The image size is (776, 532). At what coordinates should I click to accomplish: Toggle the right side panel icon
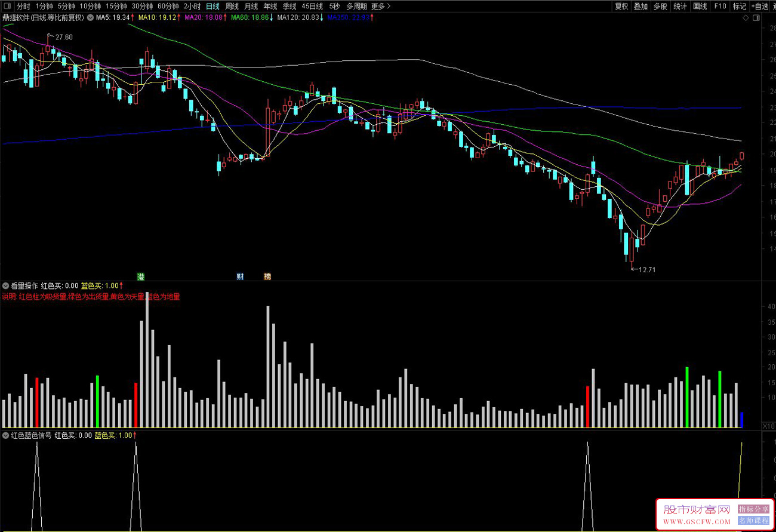(756, 18)
